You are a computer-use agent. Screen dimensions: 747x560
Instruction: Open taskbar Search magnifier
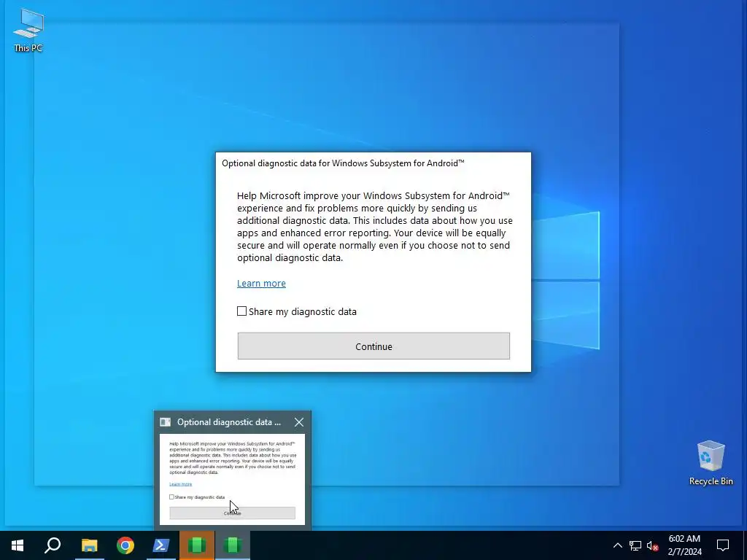coord(53,545)
